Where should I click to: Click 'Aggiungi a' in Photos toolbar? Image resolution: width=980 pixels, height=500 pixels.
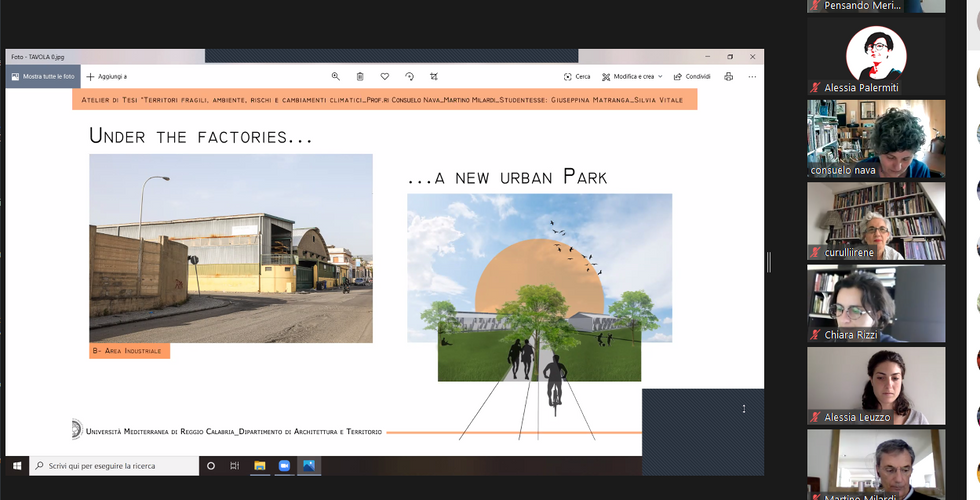point(107,76)
